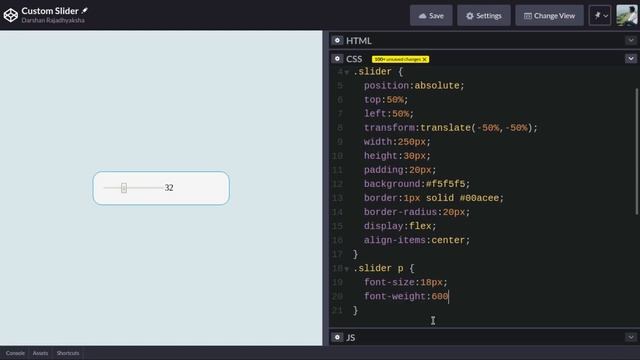The height and width of the screenshot is (360, 640).
Task: Open the Console panel
Action: 15,353
